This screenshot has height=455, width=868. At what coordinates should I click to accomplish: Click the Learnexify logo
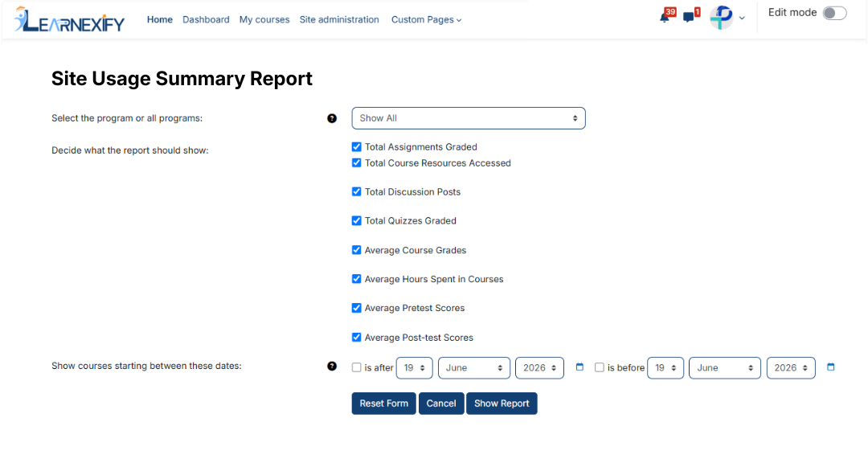click(x=70, y=19)
